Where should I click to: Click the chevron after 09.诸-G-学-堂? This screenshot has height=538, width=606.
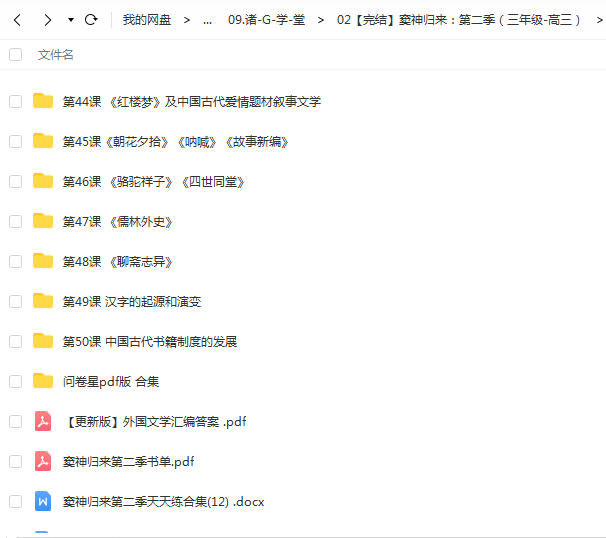[x=320, y=20]
